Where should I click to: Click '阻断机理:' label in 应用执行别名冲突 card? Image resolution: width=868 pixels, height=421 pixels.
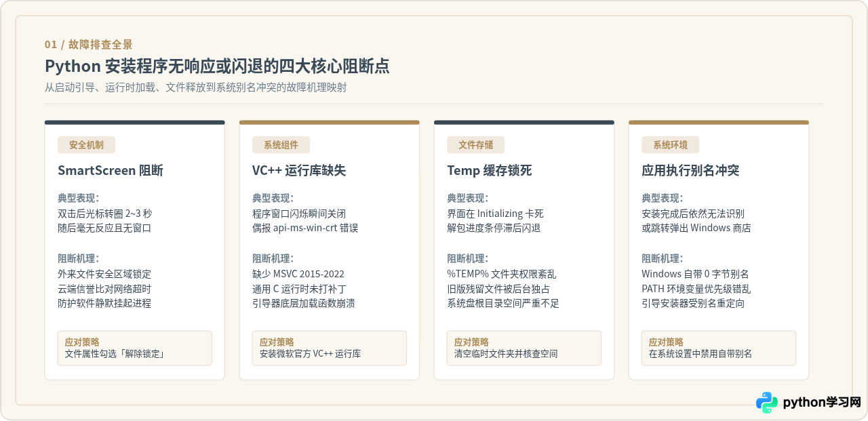tap(663, 258)
